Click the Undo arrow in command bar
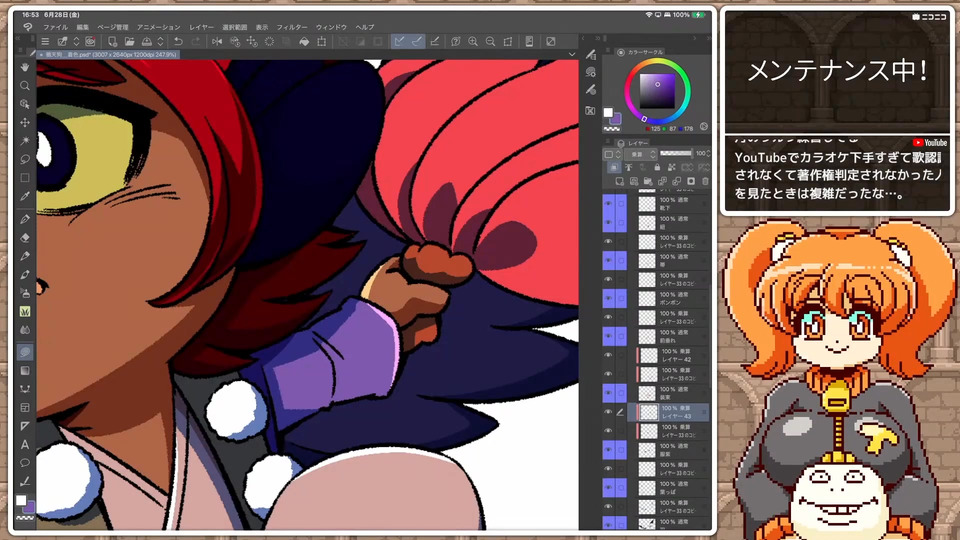The image size is (960, 540). [x=178, y=41]
